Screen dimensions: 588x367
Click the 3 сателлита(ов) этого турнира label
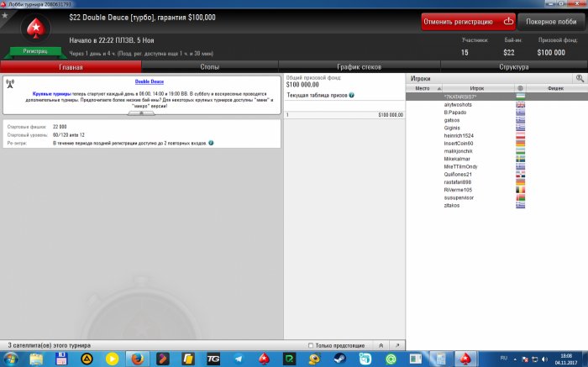tap(49, 345)
